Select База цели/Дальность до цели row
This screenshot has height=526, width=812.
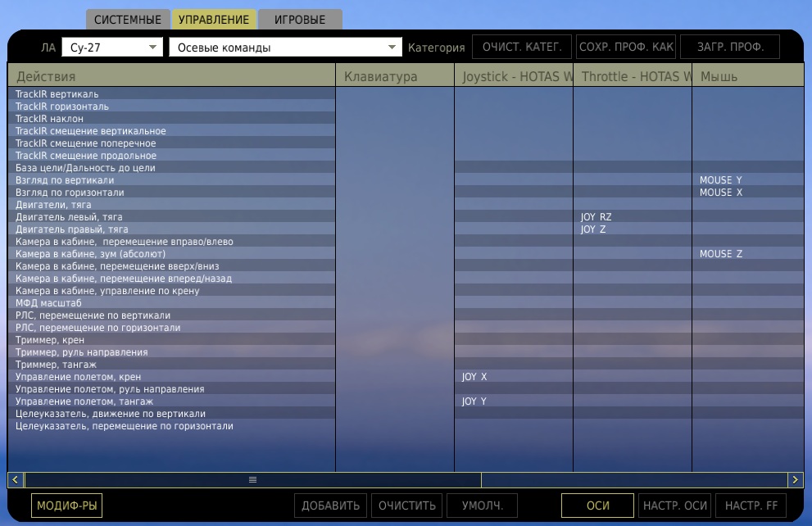click(x=171, y=168)
